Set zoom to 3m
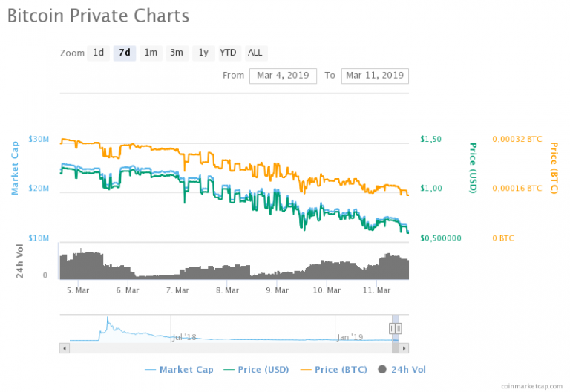Screen dimensions: 570x392 (177, 53)
